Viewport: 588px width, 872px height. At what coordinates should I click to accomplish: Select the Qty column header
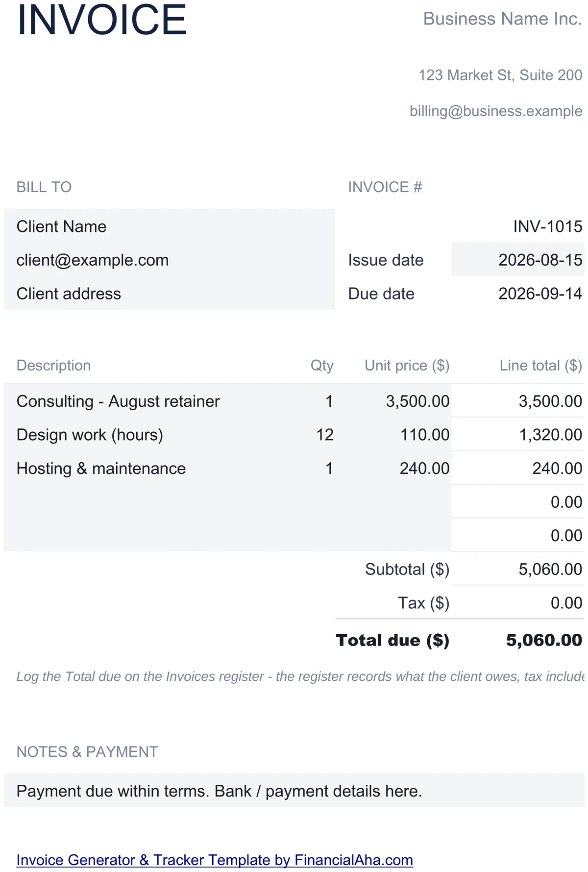coord(322,365)
